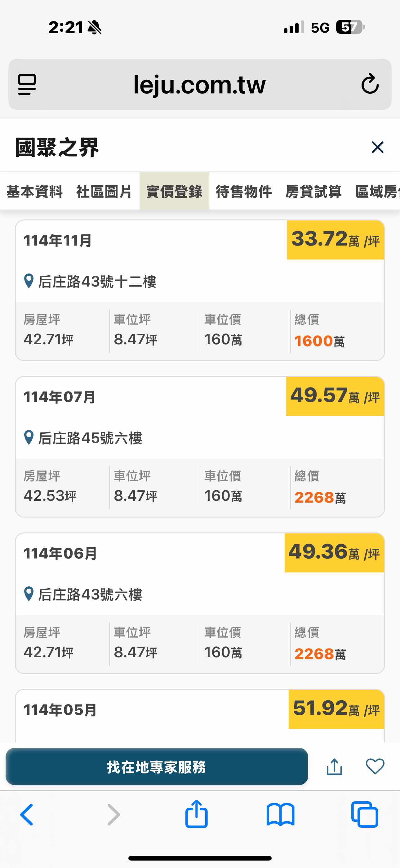Select the 實價登錄 tab
The width and height of the screenshot is (400, 868).
[x=174, y=192]
